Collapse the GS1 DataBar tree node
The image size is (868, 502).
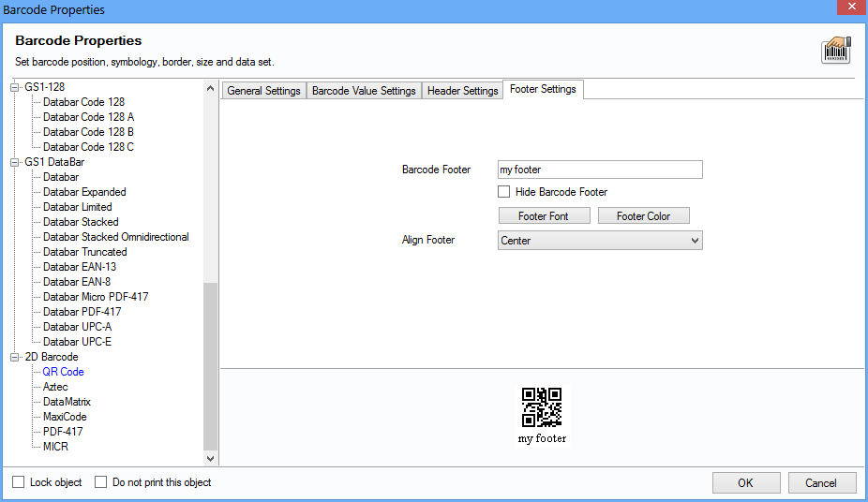pos(15,162)
